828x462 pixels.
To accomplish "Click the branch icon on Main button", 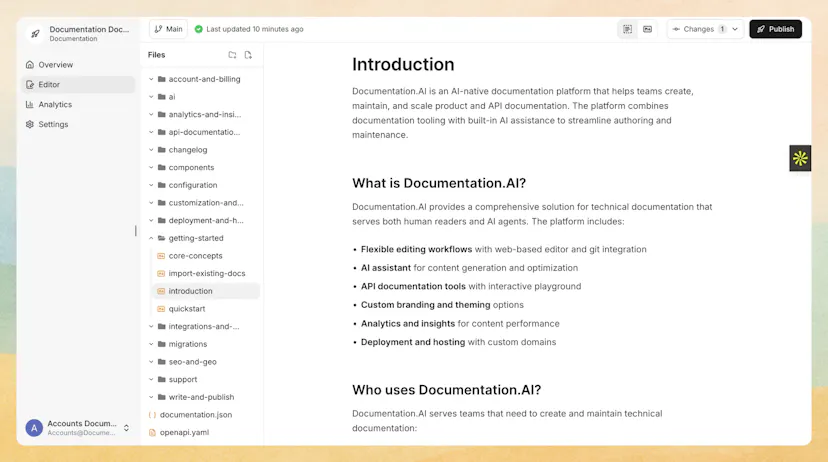I will (158, 29).
